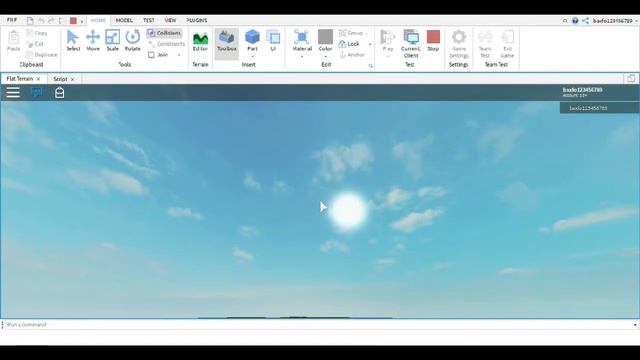
Task: Click the Undo arrow in quick access toolbar
Action: tap(41, 20)
